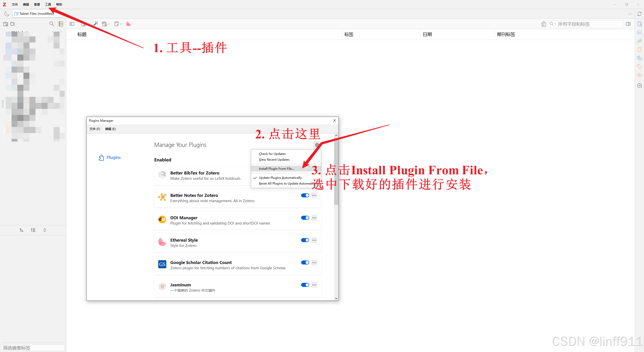Click the sync refresh icon
Screen dimensions: 644x352
639,14
